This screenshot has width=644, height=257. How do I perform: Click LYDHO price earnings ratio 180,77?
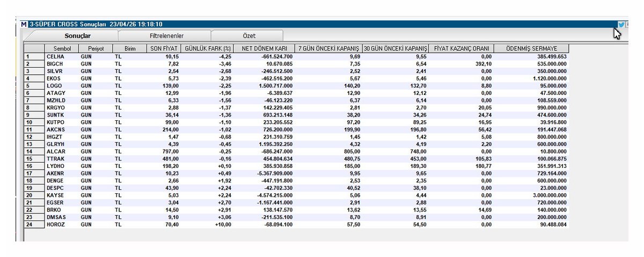(483, 167)
